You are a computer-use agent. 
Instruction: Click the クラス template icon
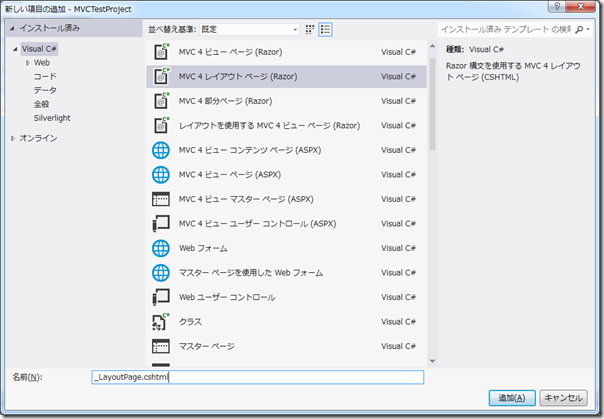(161, 322)
